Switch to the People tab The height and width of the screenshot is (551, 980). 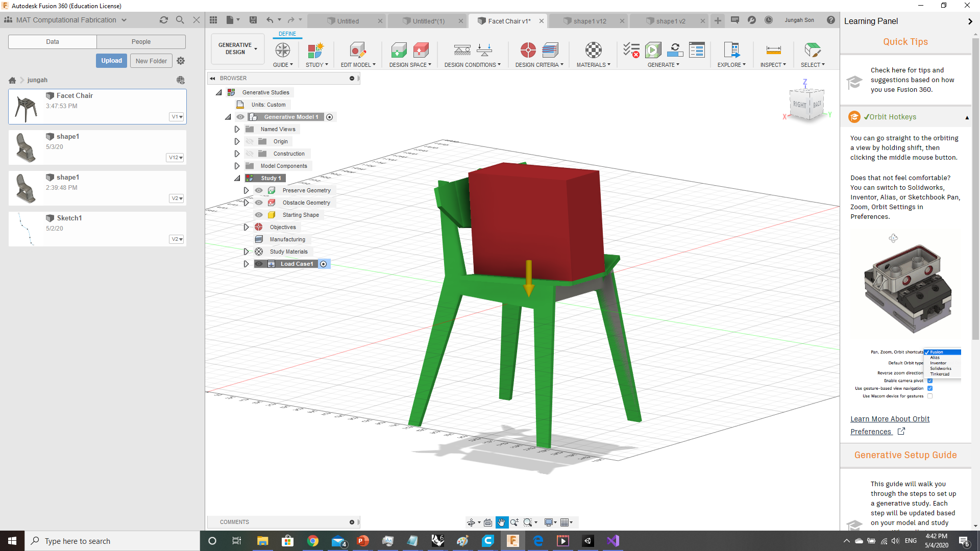(x=141, y=41)
